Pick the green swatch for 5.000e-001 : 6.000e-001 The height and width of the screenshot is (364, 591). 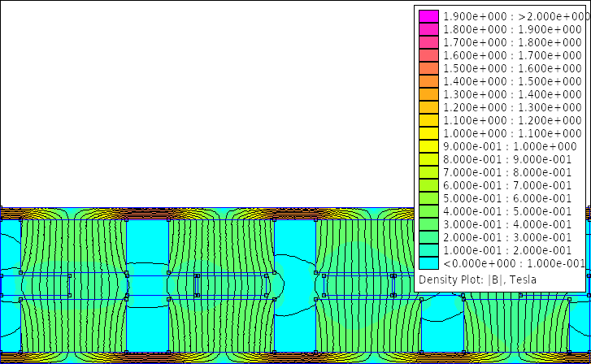(428, 198)
